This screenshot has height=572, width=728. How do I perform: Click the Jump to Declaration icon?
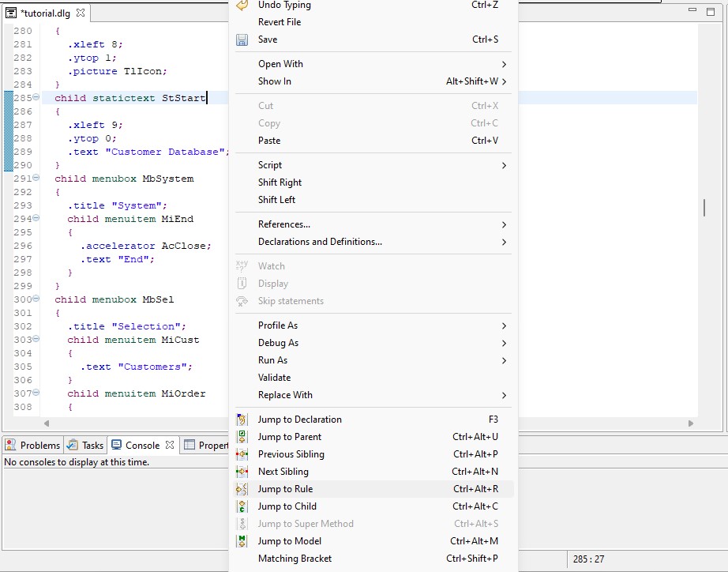pos(242,420)
